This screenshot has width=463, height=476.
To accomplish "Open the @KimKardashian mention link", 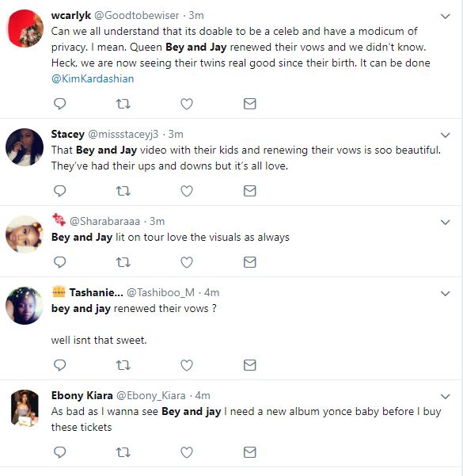I will click(93, 79).
